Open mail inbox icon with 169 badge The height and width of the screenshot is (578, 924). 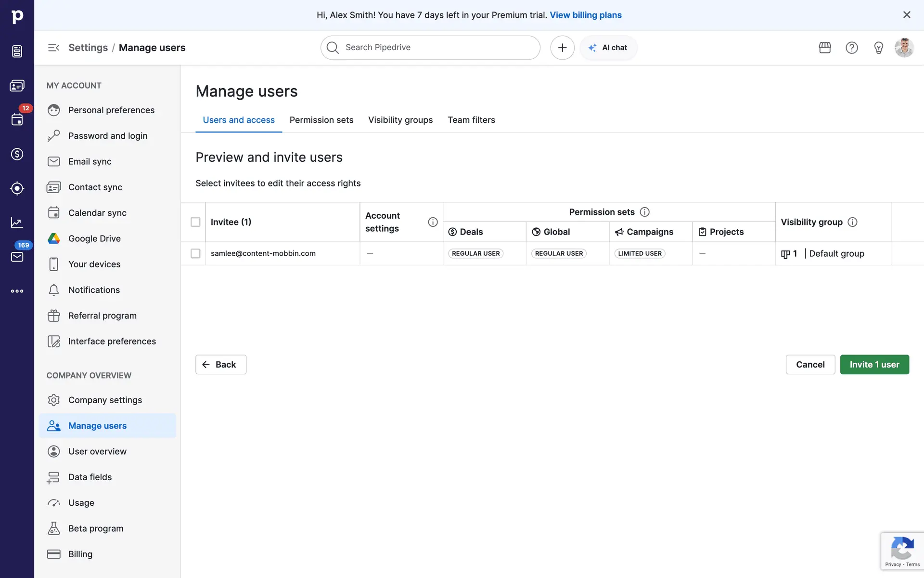pos(17,257)
